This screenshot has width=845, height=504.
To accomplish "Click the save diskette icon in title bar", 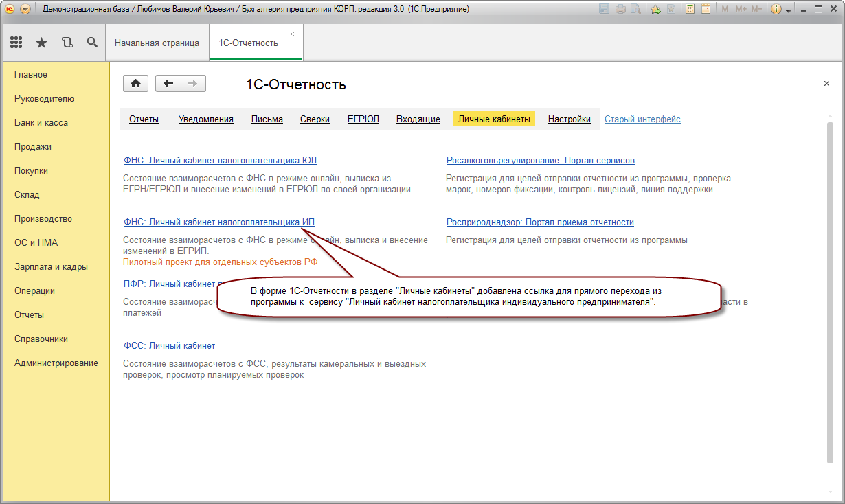I will (x=604, y=10).
